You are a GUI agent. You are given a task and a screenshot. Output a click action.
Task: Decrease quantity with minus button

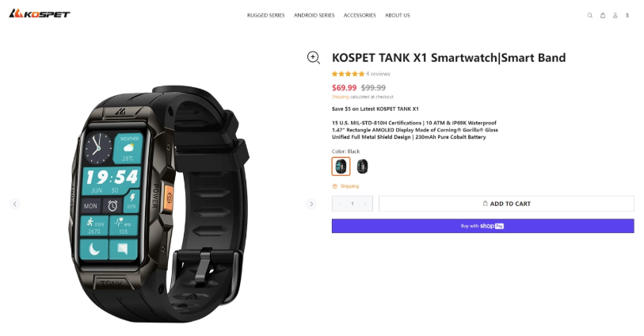340,204
